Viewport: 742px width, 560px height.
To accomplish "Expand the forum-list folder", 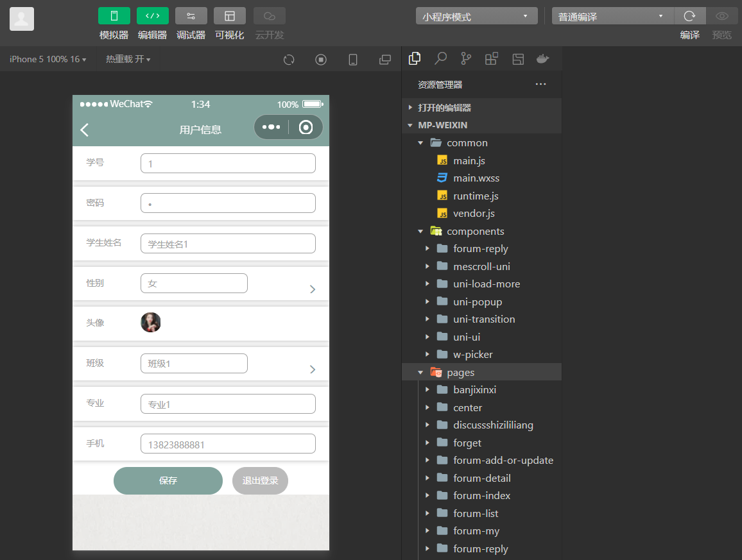I will pos(482,513).
